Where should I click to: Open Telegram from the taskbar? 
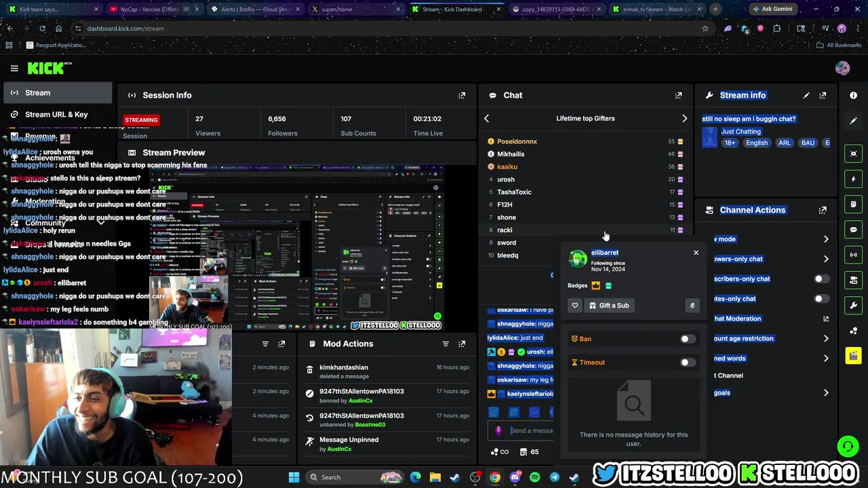[x=554, y=477]
